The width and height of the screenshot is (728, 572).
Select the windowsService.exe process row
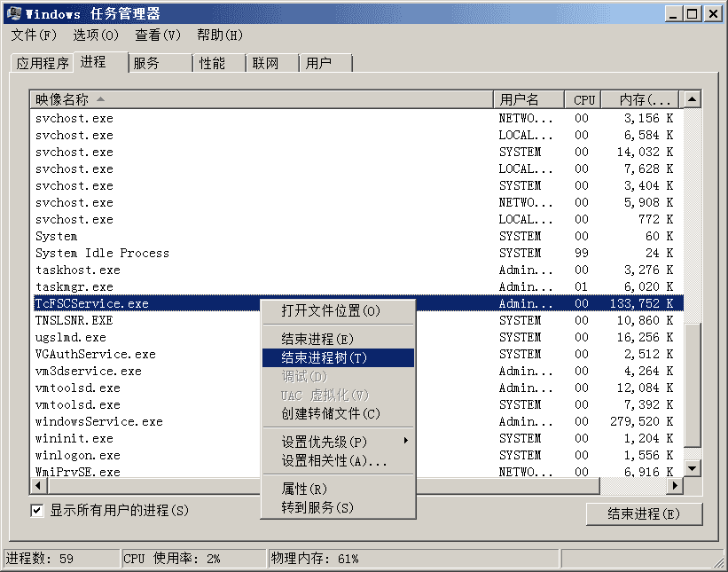[358, 421]
